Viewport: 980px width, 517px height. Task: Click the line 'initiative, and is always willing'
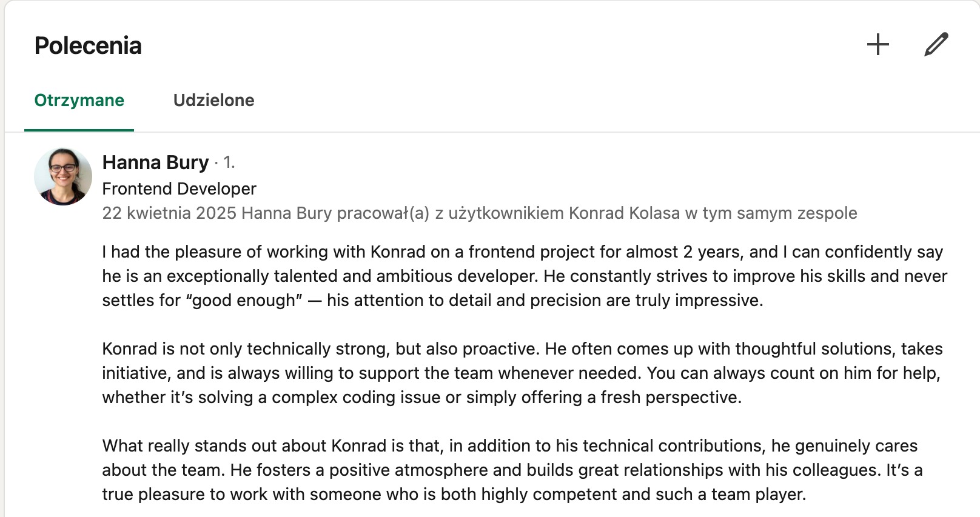pos(520,373)
